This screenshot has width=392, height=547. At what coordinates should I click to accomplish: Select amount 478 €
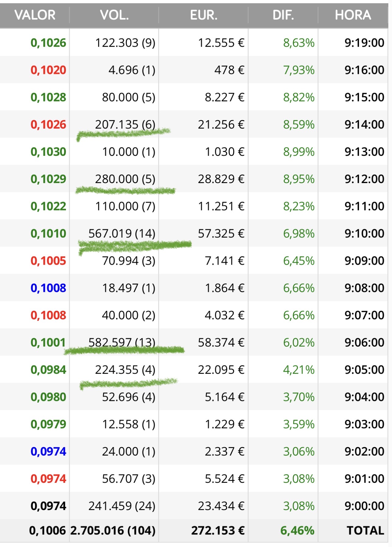coord(229,70)
